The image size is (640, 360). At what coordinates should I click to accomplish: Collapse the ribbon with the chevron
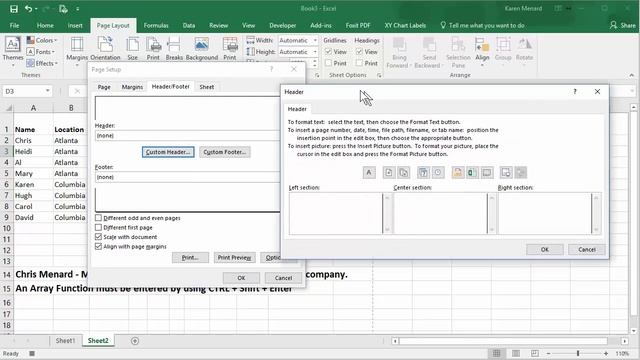coord(631,76)
